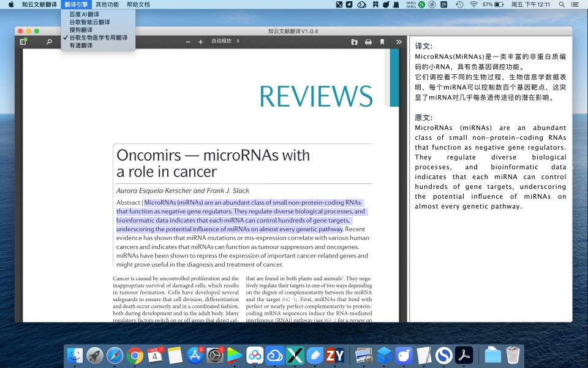
Task: Print the document with printer icon
Action: tap(368, 42)
